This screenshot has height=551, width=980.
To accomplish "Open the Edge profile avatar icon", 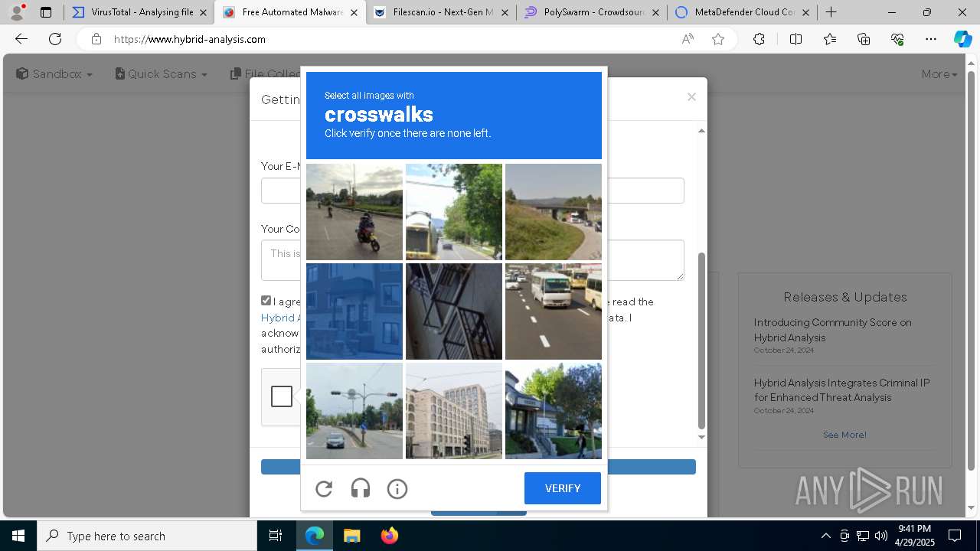I will (16, 12).
